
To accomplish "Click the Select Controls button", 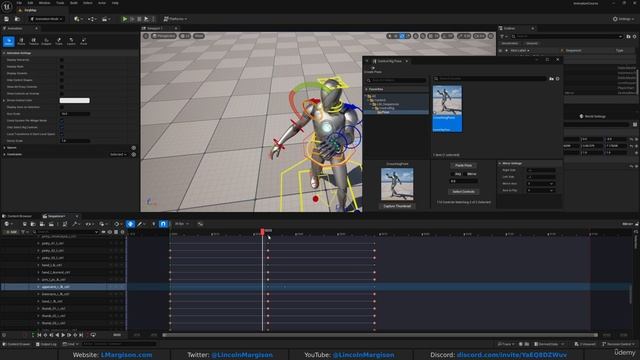I will (463, 191).
